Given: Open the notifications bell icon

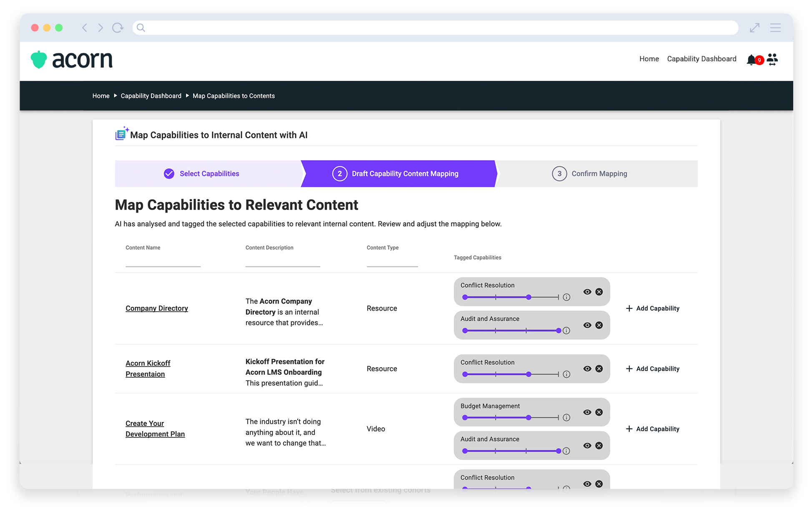Looking at the screenshot, I should pyautogui.click(x=751, y=60).
